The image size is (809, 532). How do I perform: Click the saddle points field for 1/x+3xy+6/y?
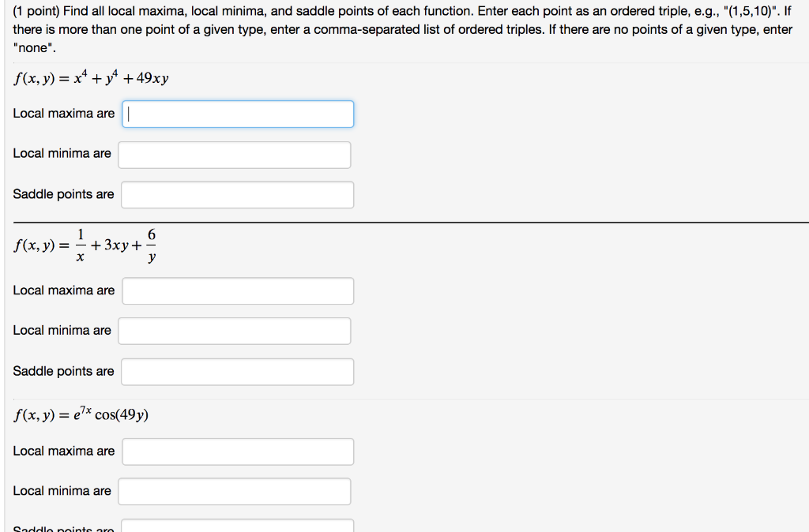pyautogui.click(x=236, y=371)
